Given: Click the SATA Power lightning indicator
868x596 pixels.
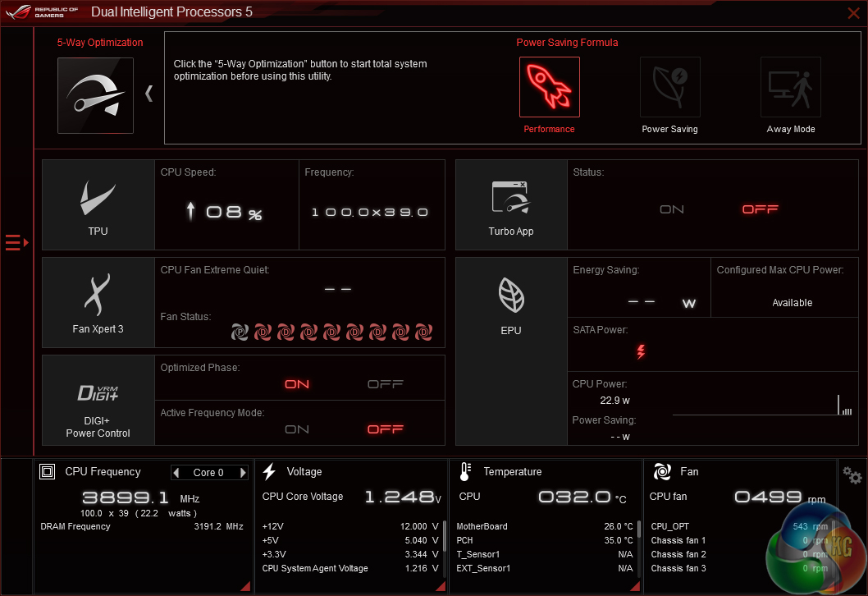Looking at the screenshot, I should pos(641,352).
